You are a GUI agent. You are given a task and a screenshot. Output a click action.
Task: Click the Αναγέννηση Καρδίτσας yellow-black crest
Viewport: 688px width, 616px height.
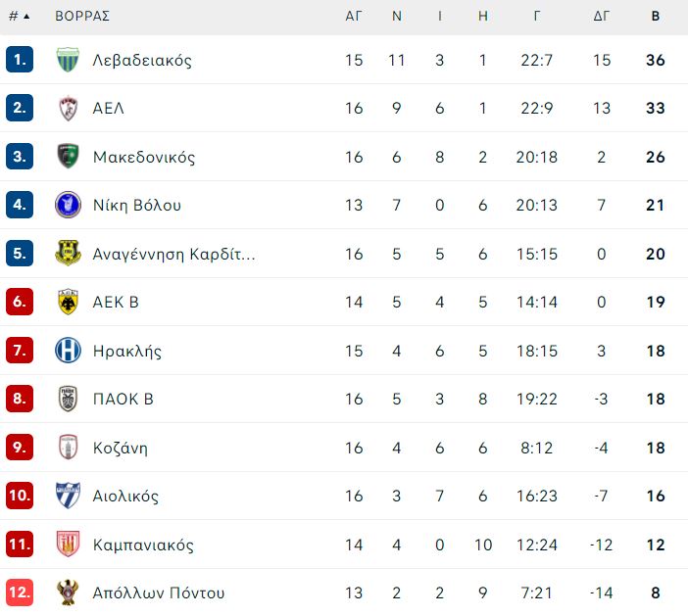pyautogui.click(x=68, y=253)
